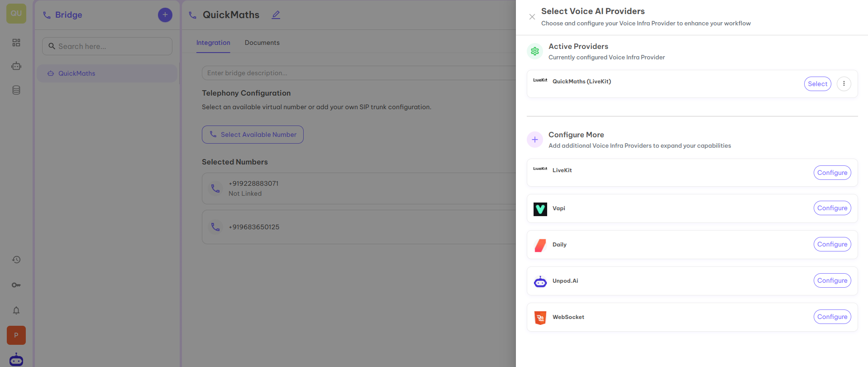
Task: Click the chatbot robot icon at bottom
Action: click(x=16, y=359)
